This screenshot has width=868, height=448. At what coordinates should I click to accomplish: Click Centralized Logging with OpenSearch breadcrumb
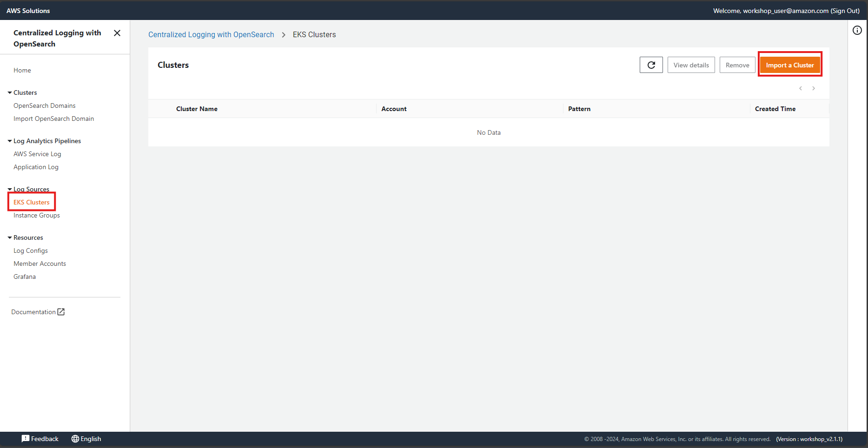point(211,34)
